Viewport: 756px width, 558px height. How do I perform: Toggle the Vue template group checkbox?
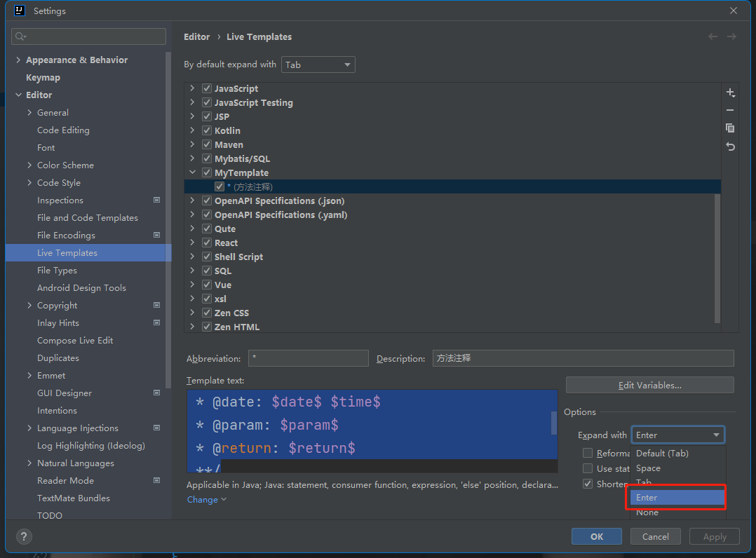click(x=207, y=285)
